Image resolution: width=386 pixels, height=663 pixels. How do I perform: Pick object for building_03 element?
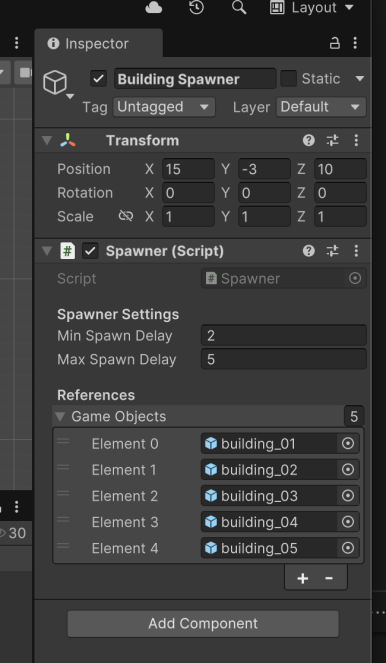pos(348,496)
